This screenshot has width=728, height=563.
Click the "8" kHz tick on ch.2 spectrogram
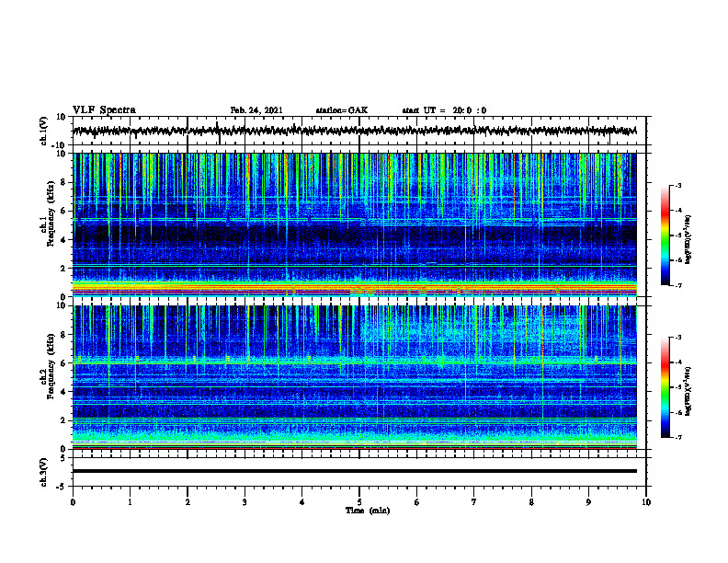[63, 335]
